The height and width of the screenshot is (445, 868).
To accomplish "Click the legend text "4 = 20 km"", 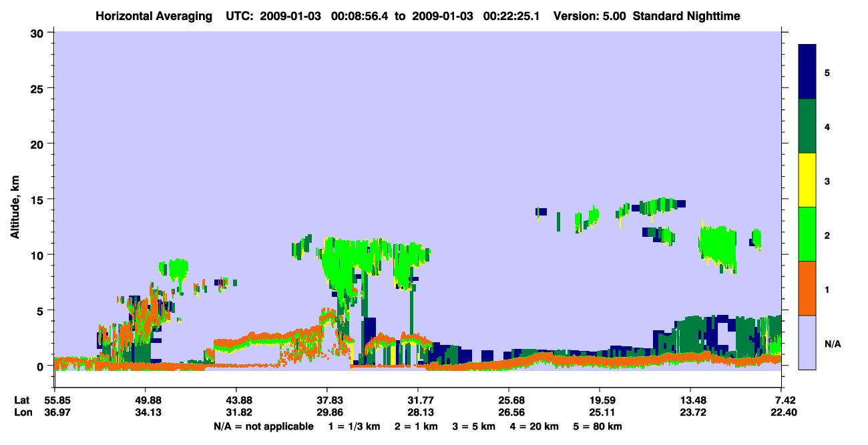I will coord(535,426).
